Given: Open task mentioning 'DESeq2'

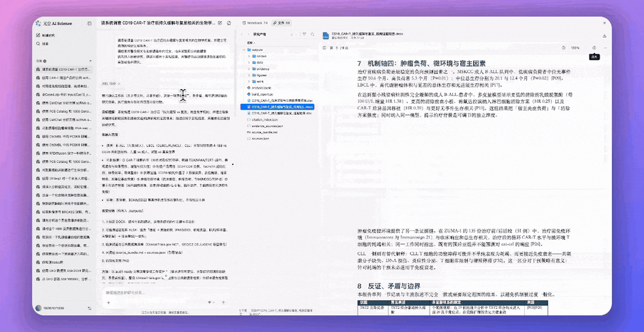Looking at the screenshot, I should [x=64, y=179].
